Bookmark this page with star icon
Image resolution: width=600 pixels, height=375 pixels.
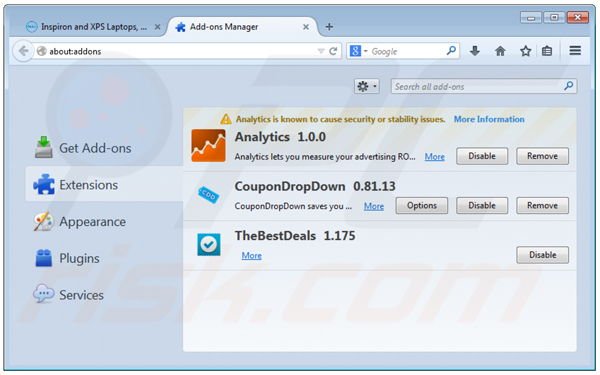click(525, 51)
